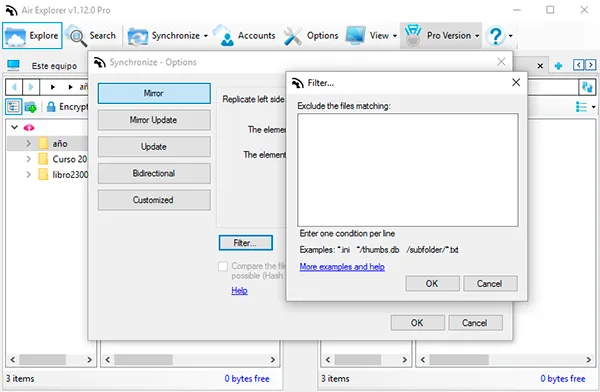Expand the View dropdown arrow

(x=395, y=36)
